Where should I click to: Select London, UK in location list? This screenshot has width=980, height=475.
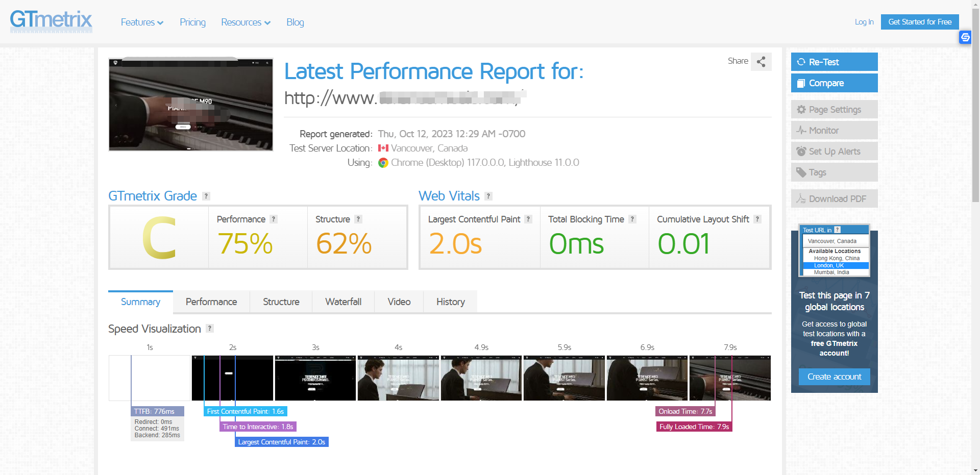coord(829,265)
